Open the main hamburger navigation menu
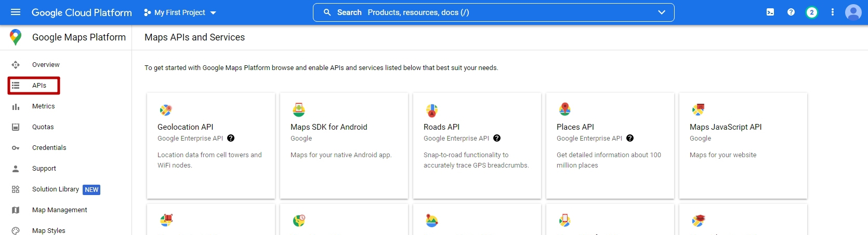The width and height of the screenshot is (868, 235). pyautogui.click(x=16, y=12)
